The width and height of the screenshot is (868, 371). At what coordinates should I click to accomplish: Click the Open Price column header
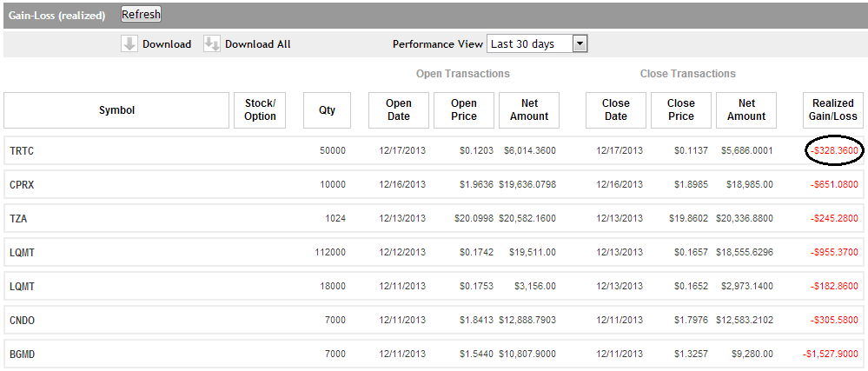tap(464, 110)
